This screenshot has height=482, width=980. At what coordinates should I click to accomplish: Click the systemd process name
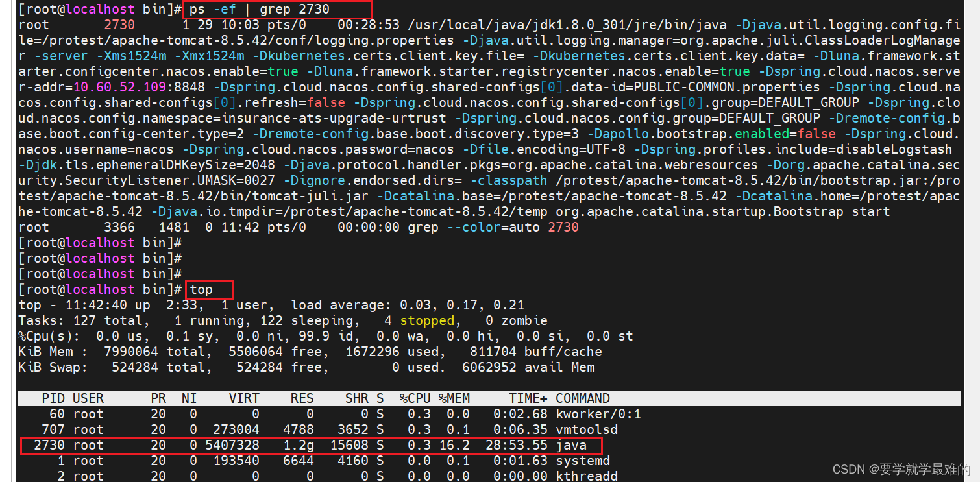coord(583,461)
